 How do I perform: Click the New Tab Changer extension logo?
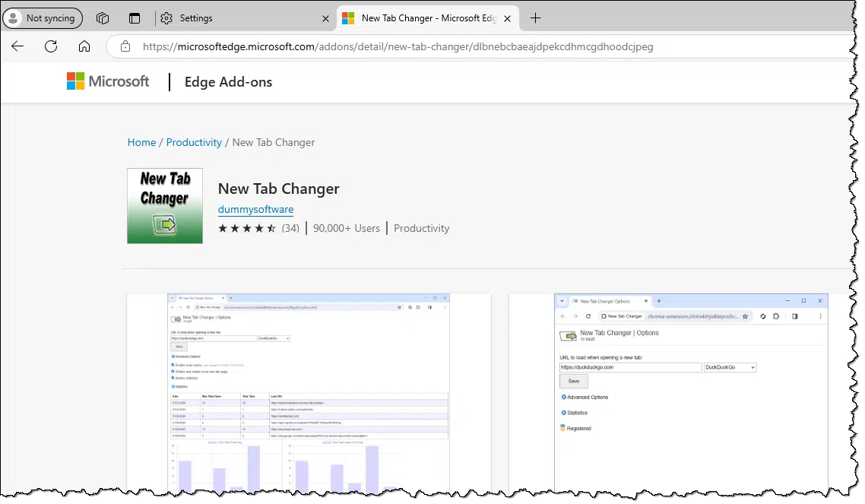tap(165, 206)
